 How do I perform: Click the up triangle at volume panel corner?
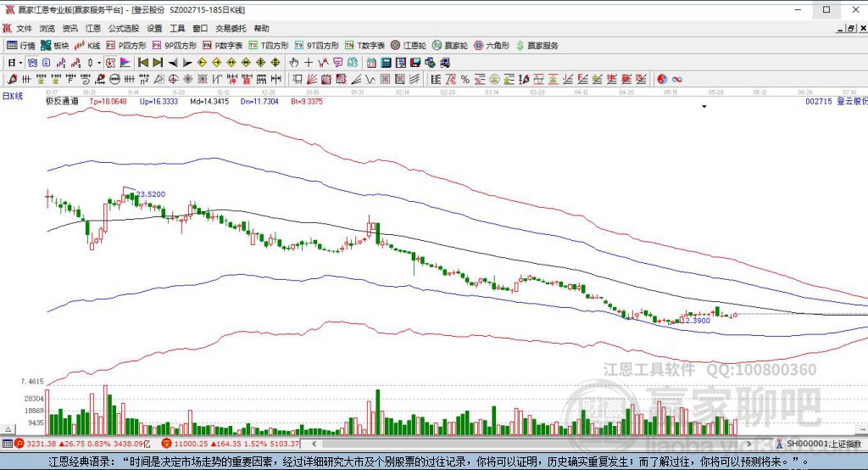[8, 429]
